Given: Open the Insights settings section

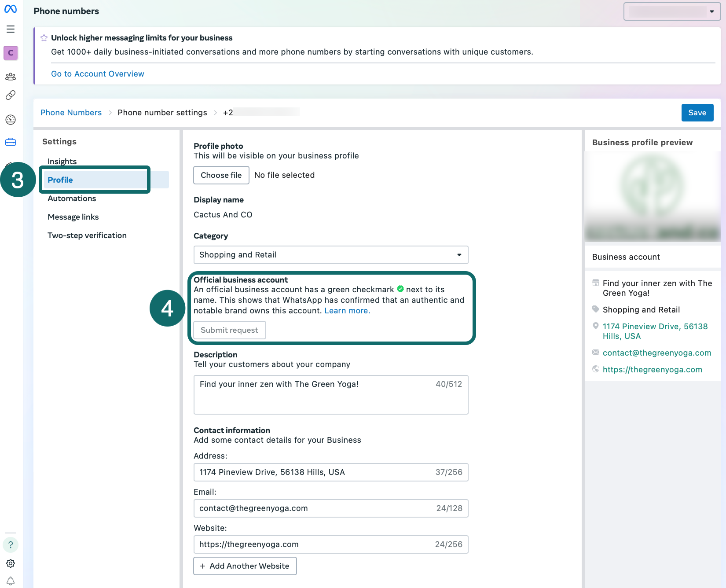Looking at the screenshot, I should pos(62,162).
